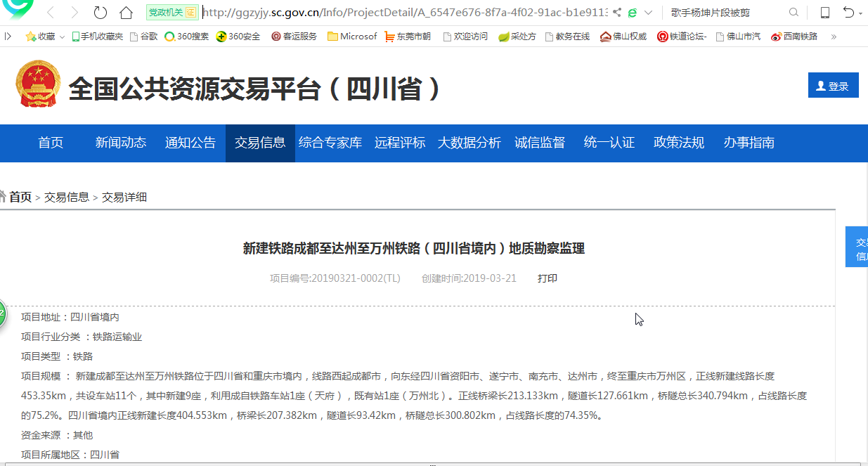Show more bookmarks with the » chevron
868x466 pixels.
click(x=834, y=37)
